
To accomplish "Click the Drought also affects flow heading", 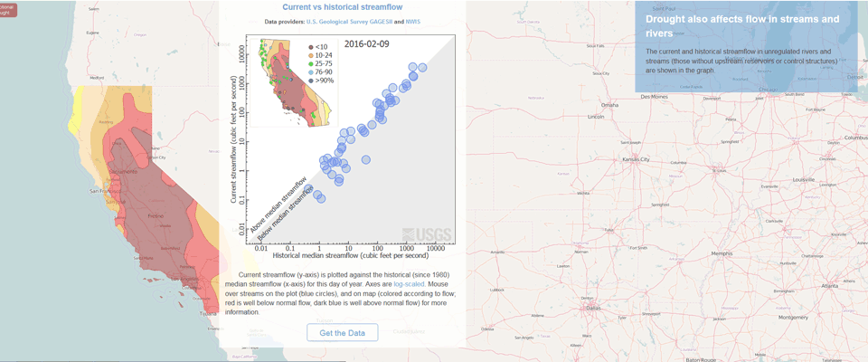I will (x=742, y=25).
